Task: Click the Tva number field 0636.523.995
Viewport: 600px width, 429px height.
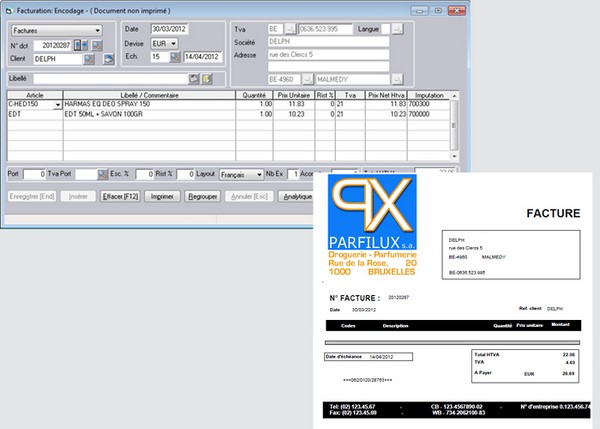Action: tap(325, 29)
